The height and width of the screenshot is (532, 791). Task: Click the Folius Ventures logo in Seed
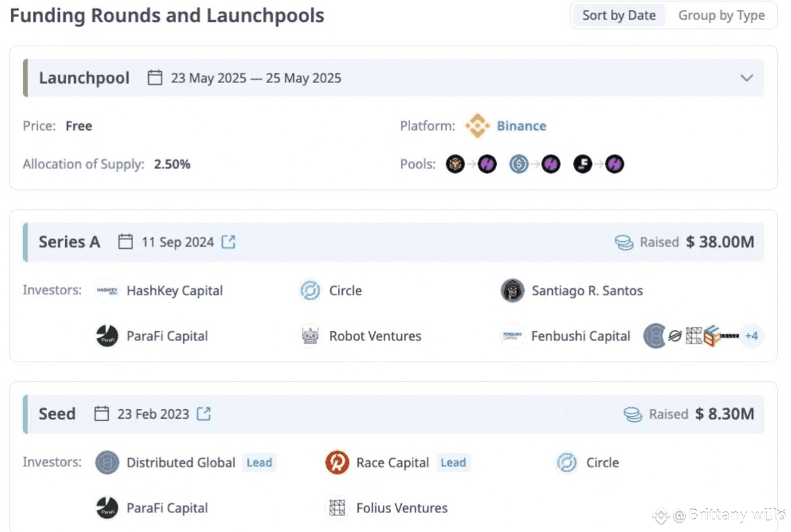tap(337, 508)
